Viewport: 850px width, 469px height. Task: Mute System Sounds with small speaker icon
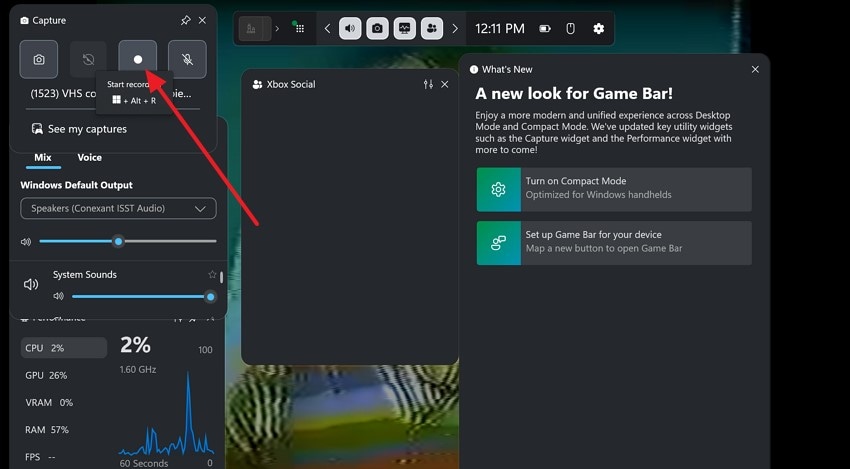tap(59, 296)
